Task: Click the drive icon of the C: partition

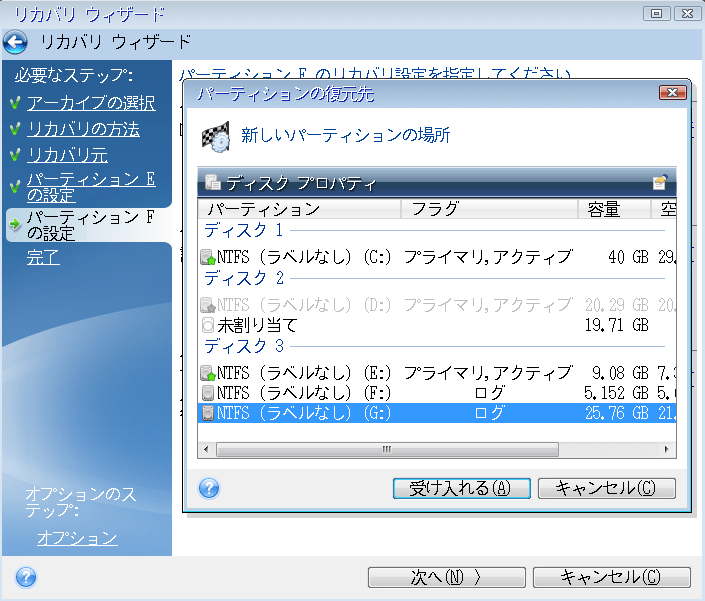Action: click(x=207, y=257)
